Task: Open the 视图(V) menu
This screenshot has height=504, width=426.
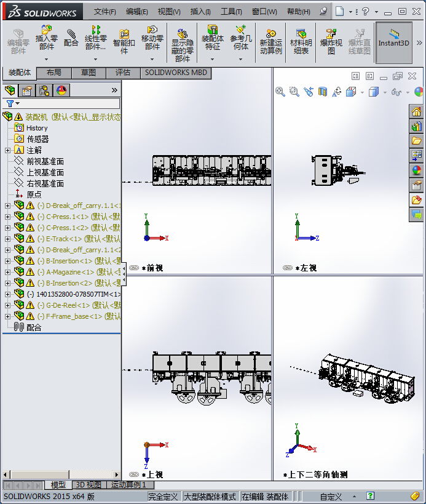Action: (x=169, y=12)
